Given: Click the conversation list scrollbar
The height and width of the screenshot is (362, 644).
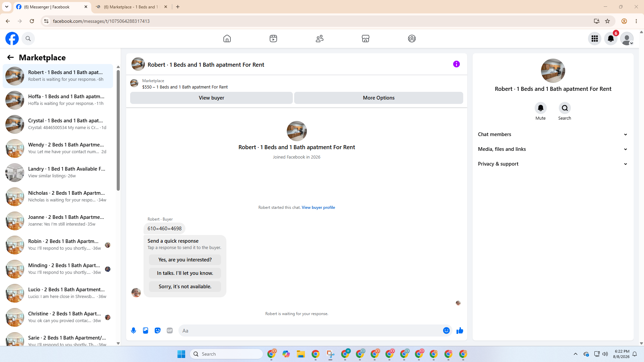Looking at the screenshot, I should 118,131.
